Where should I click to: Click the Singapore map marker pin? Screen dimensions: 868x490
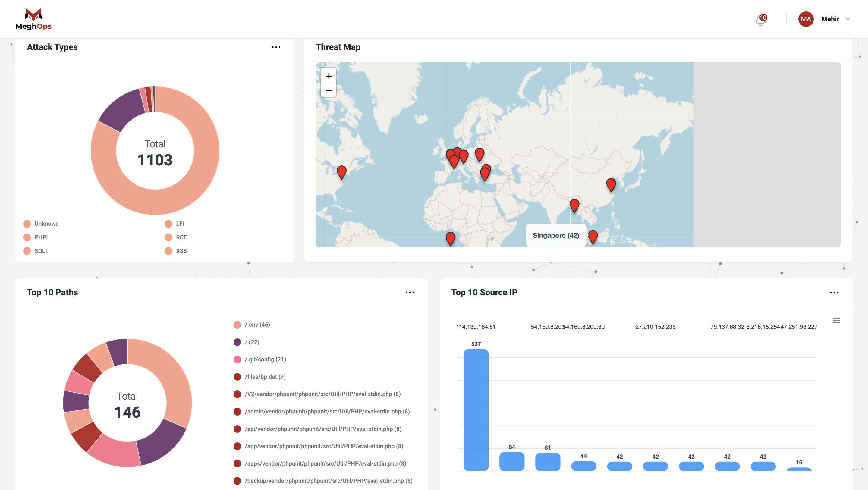pyautogui.click(x=593, y=236)
